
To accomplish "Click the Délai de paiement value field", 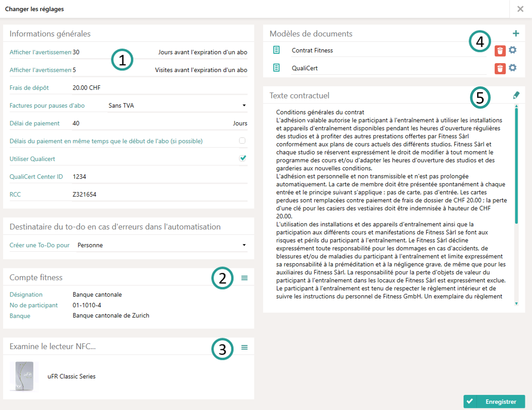I will [151, 123].
